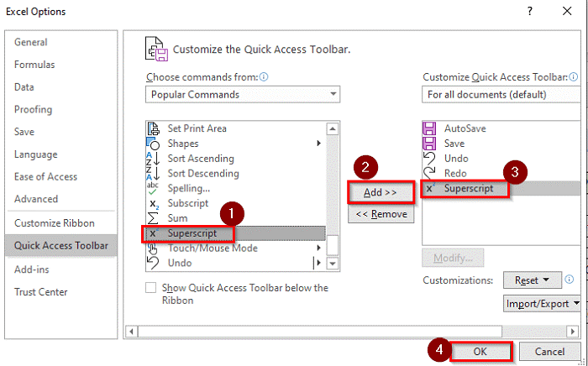Click the Cancel button
This screenshot has width=588, height=366.
click(x=549, y=352)
